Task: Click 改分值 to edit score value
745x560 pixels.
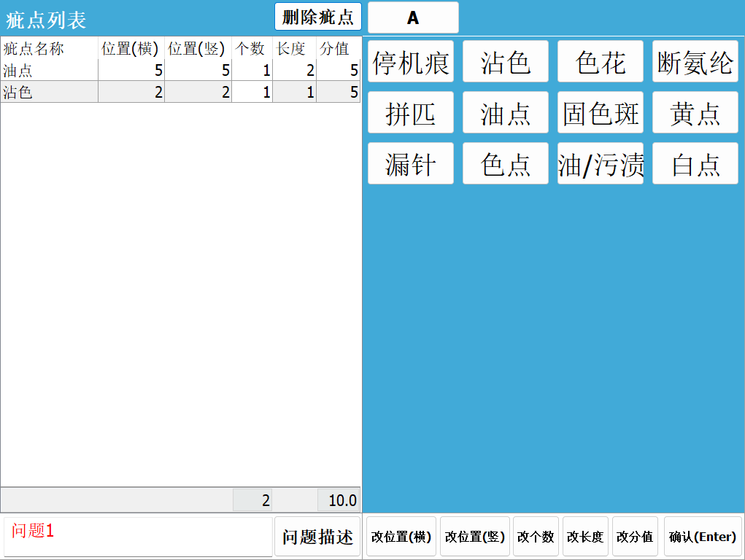Action: [634, 536]
